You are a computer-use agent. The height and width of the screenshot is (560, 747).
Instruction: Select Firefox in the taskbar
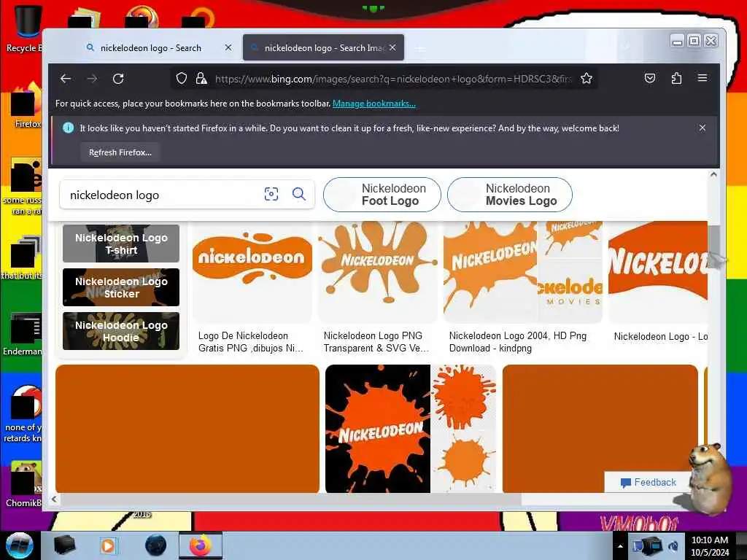coord(200,545)
